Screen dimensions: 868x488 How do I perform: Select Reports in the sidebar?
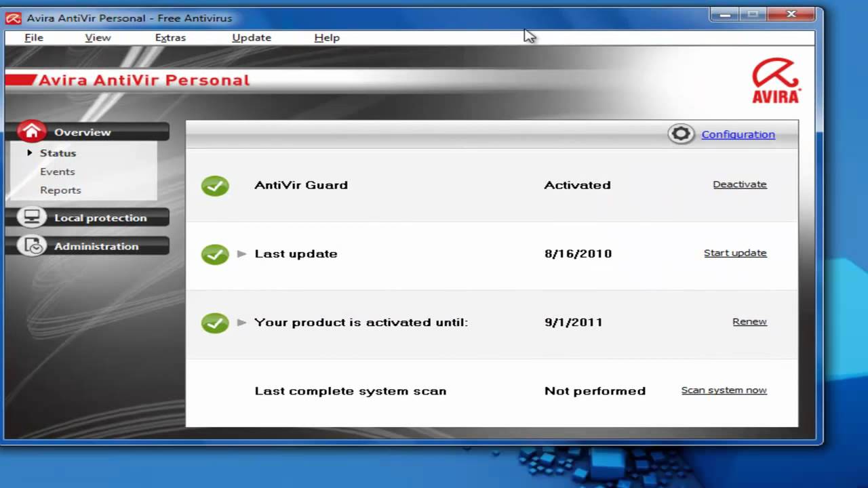point(60,190)
